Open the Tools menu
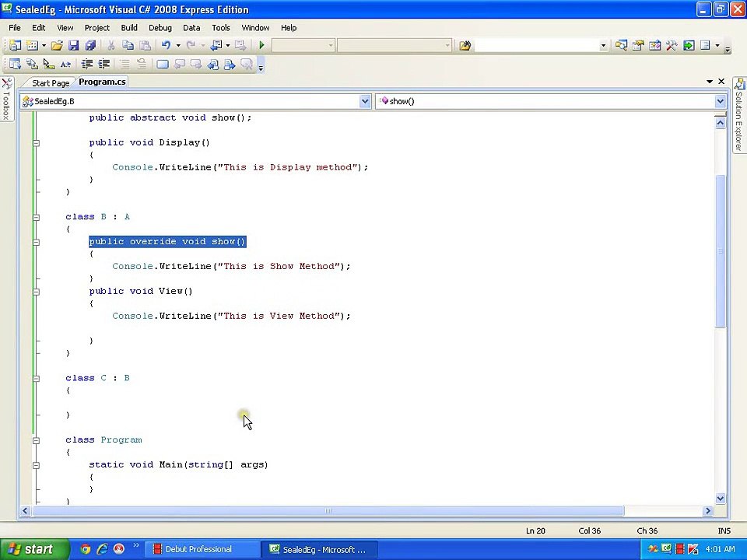747x560 pixels. [x=221, y=28]
